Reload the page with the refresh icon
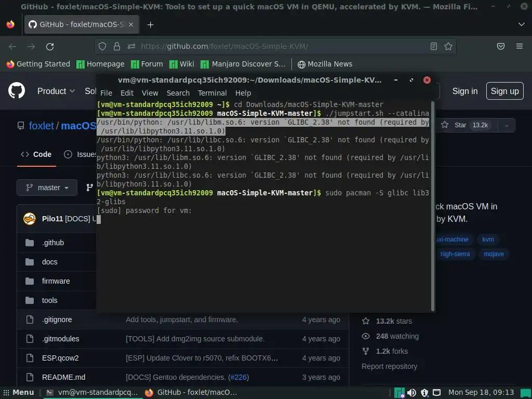Viewport: 532px width, 399px height. tap(50, 46)
